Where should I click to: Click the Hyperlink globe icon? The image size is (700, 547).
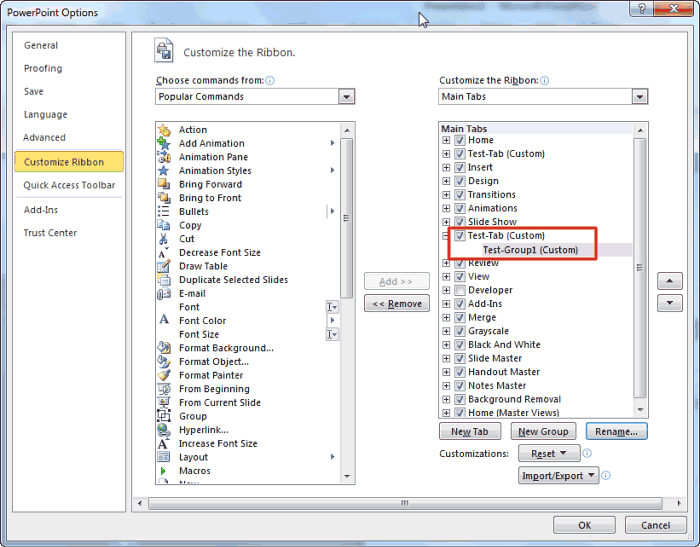164,430
